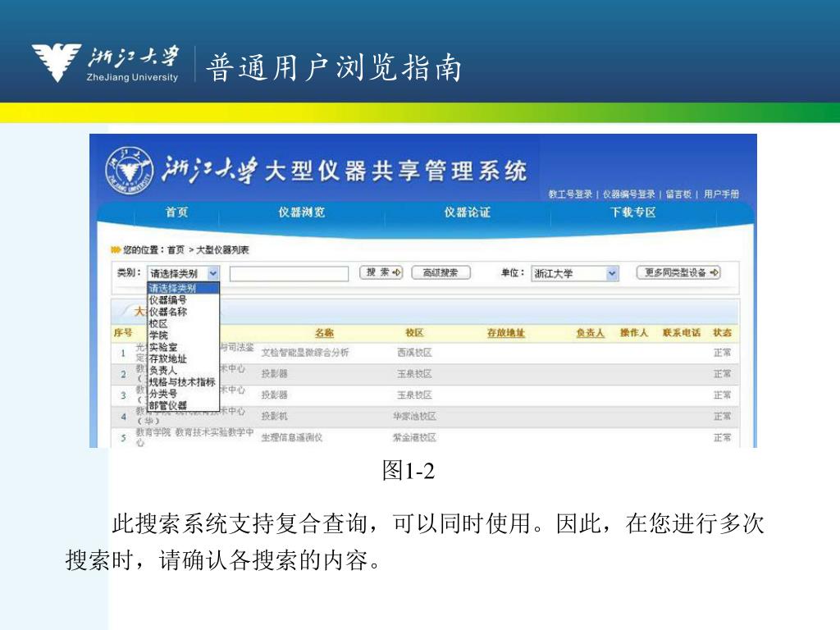
Task: Click the 图1-2 figure caption
Action: tap(409, 471)
